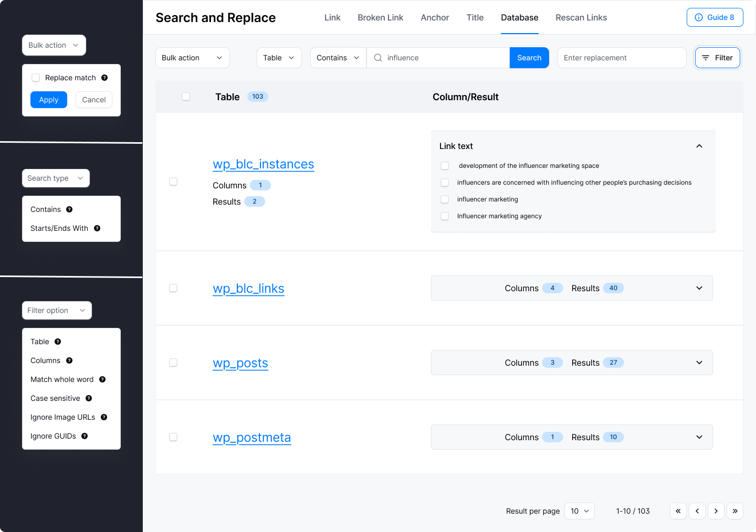Click the blue Search button
756x532 pixels.
pyautogui.click(x=529, y=58)
